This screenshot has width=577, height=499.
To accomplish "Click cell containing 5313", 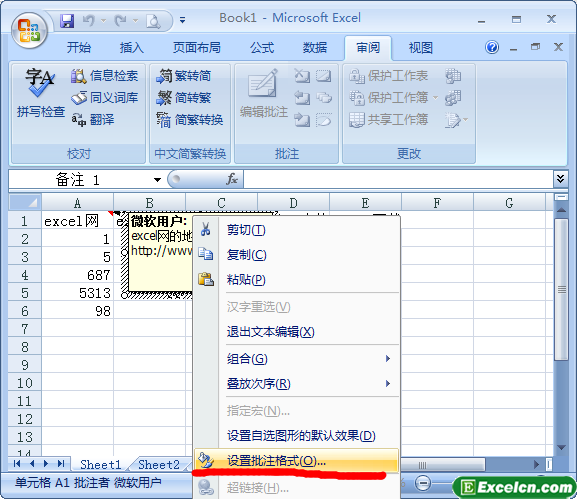I will click(77, 293).
